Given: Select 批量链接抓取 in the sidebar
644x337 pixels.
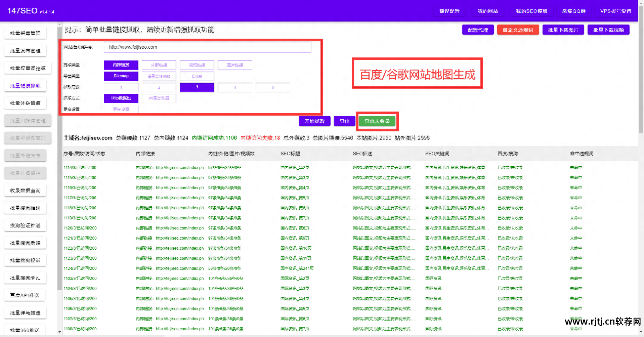Looking at the screenshot, I should (25, 85).
